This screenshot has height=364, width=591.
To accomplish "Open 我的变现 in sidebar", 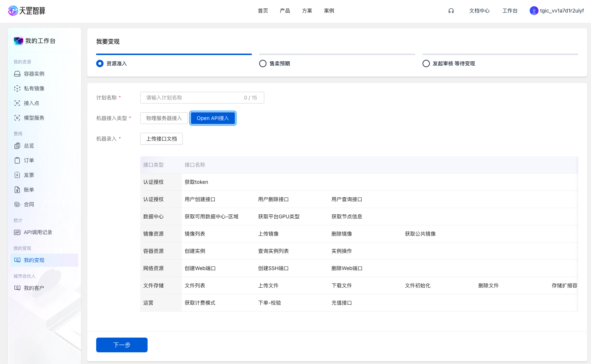I will pyautogui.click(x=44, y=260).
